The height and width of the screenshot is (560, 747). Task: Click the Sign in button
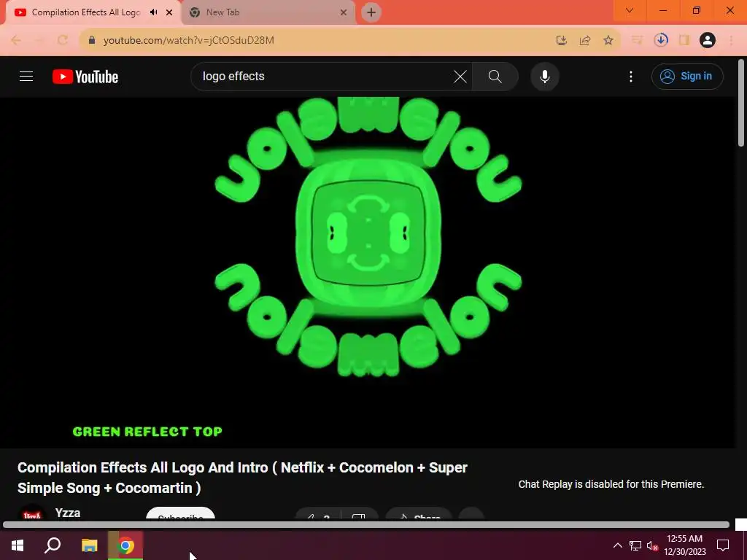[x=687, y=76]
